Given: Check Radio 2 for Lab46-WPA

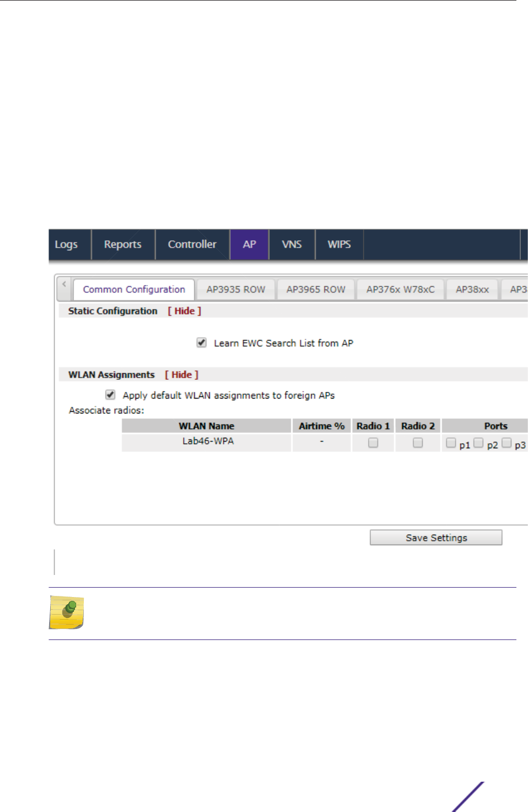Looking at the screenshot, I should 418,443.
